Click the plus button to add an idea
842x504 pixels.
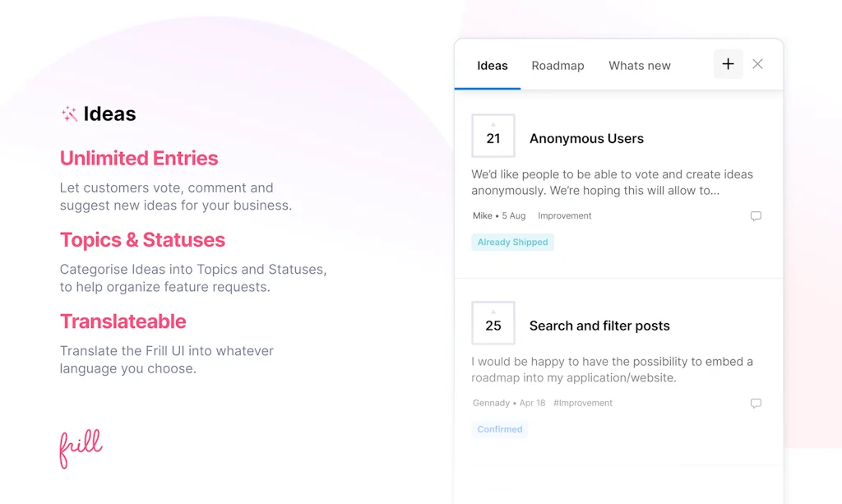pyautogui.click(x=728, y=64)
